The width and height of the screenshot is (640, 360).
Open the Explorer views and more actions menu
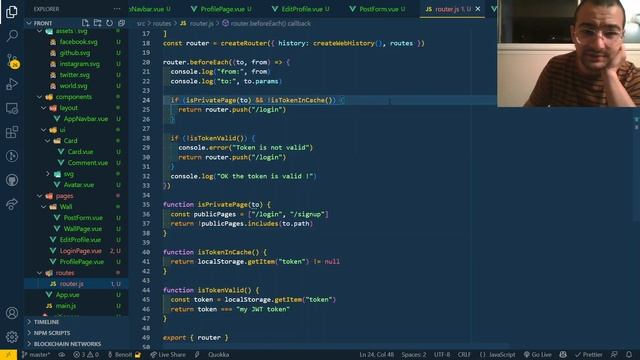coord(117,9)
